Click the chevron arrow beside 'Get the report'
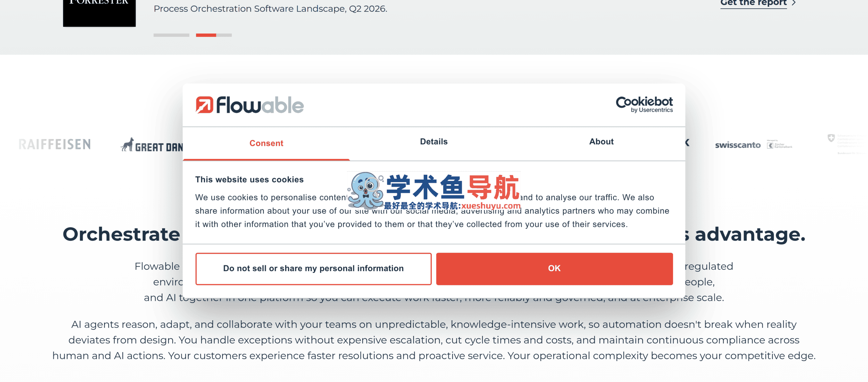The height and width of the screenshot is (382, 868). click(794, 3)
